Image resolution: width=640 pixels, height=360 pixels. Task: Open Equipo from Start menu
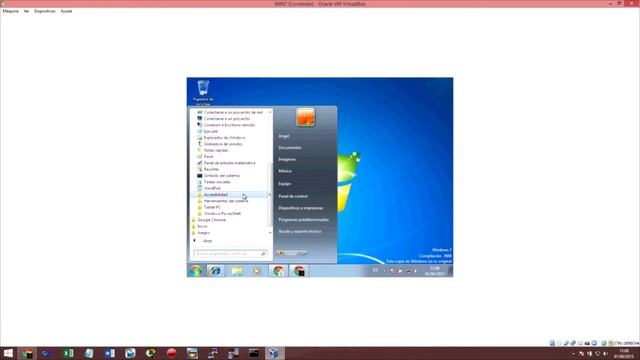[x=284, y=184]
